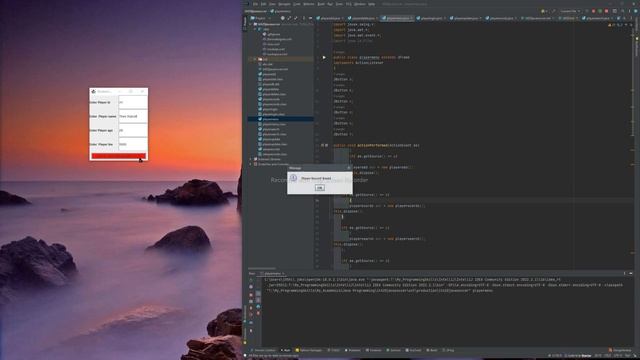Click the Enter Player name input field
Viewport: 640px width, 360px height.
133,116
